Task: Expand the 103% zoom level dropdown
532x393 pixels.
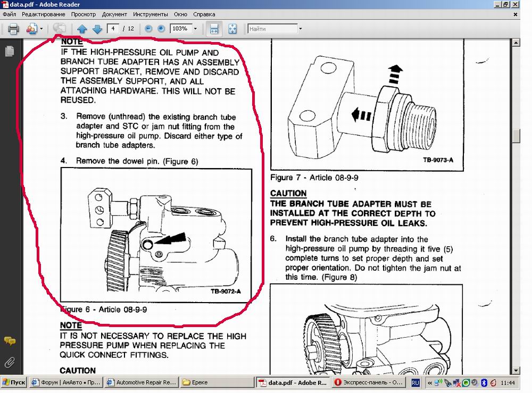Action: (x=195, y=29)
